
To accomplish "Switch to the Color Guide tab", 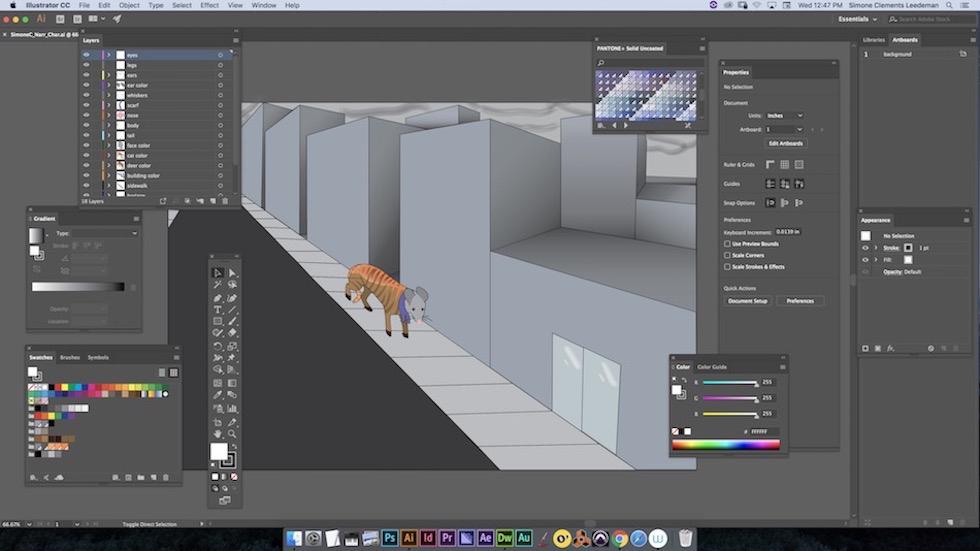I will point(712,367).
